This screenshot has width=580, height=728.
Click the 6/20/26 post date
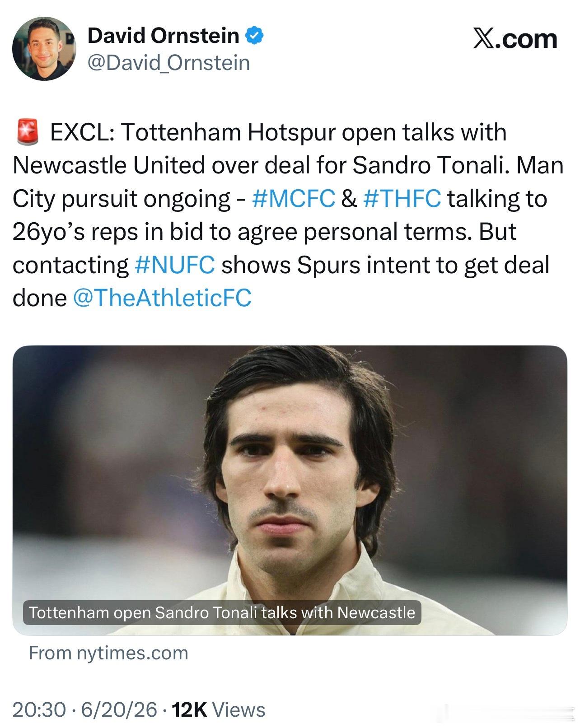pyautogui.click(x=119, y=710)
